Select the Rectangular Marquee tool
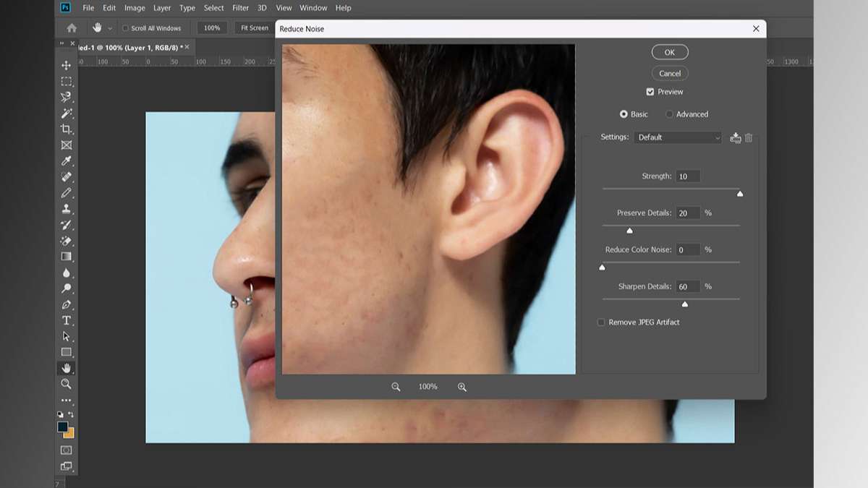The width and height of the screenshot is (868, 488). pyautogui.click(x=67, y=82)
